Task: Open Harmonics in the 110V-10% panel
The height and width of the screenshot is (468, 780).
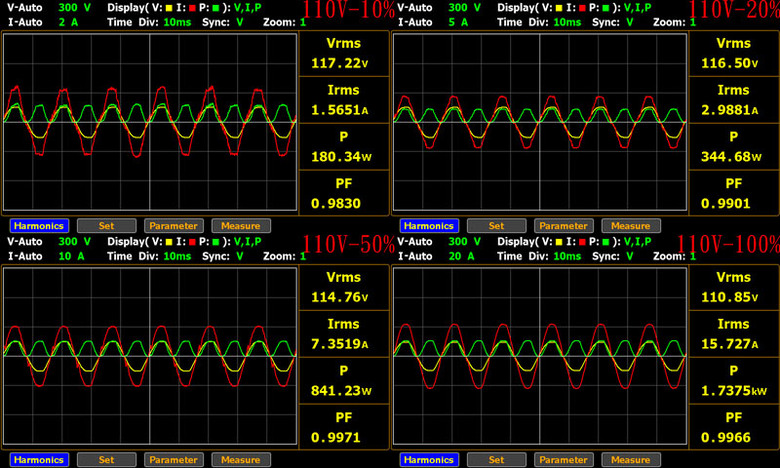Action: click(x=39, y=226)
